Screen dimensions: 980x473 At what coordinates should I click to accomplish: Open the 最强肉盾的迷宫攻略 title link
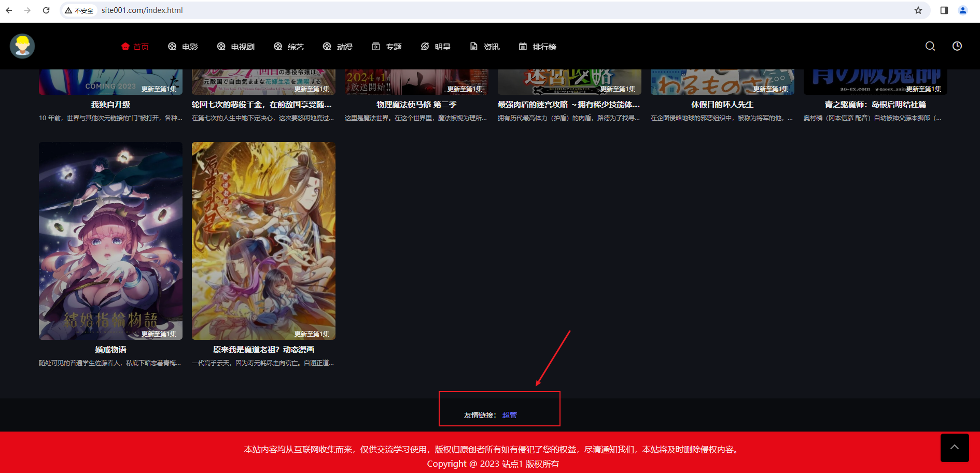(x=569, y=105)
